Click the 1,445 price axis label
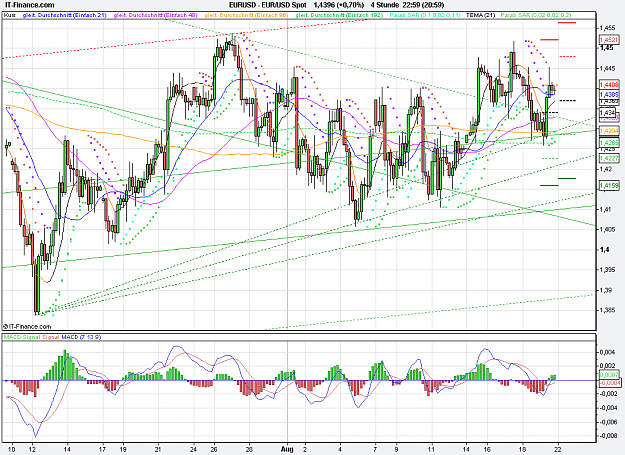The image size is (625, 455). pos(607,69)
